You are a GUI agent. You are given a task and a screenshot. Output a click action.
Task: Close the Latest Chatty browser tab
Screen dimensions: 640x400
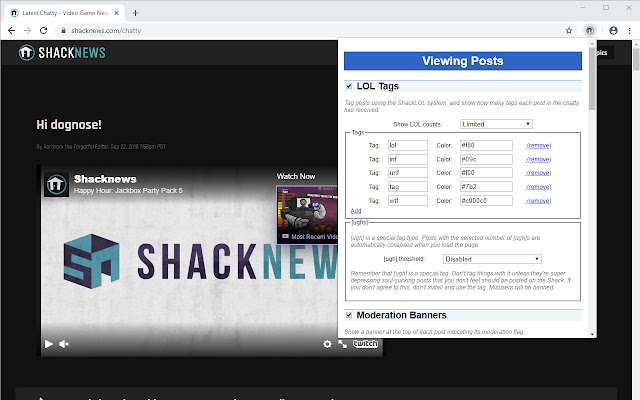click(x=116, y=13)
